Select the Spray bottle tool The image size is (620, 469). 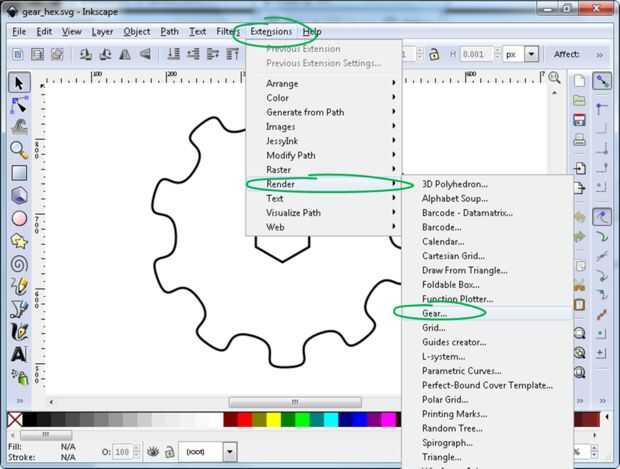[20, 377]
